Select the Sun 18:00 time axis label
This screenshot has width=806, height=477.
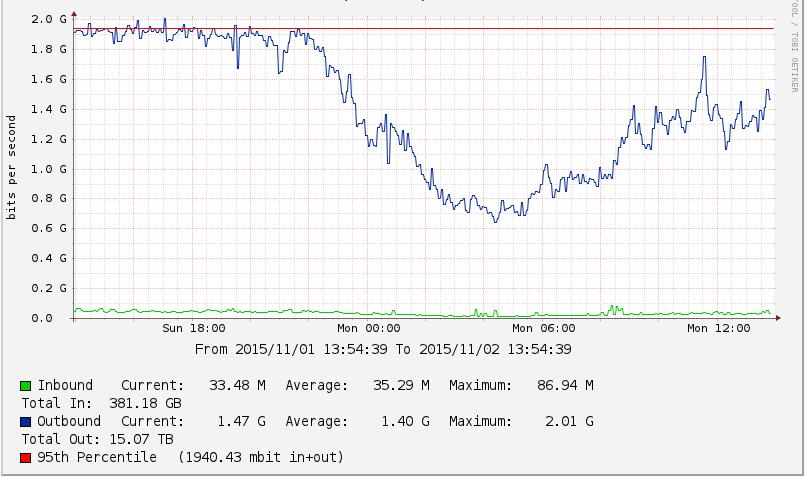[x=194, y=328]
